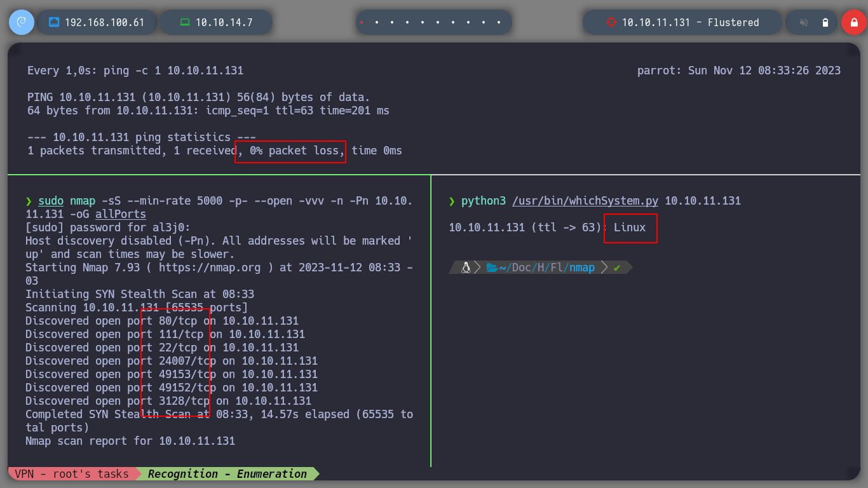868x488 pixels.
Task: Toggle the muted volume speaker icon
Action: (x=804, y=22)
